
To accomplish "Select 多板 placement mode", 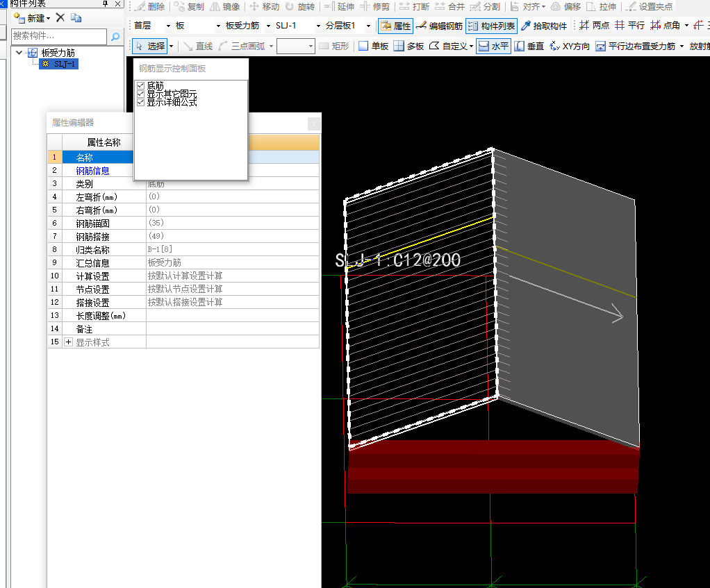I will pos(409,46).
